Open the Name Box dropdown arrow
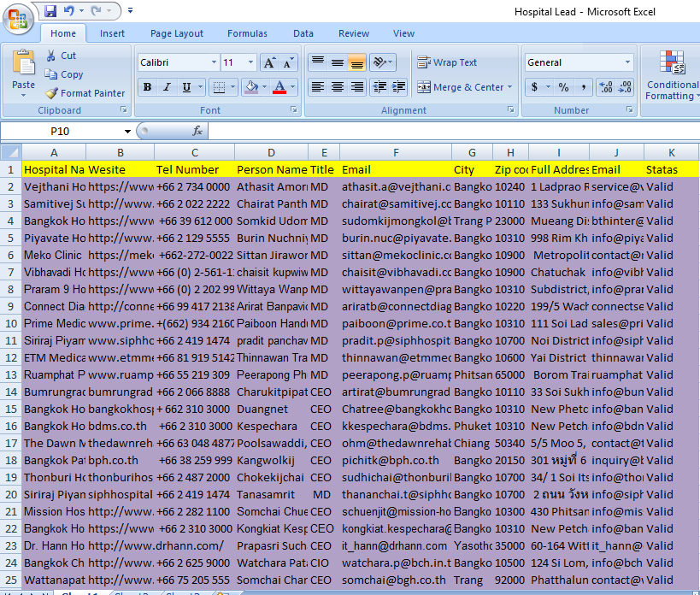Screen dimensions: 700x595 [x=128, y=131]
